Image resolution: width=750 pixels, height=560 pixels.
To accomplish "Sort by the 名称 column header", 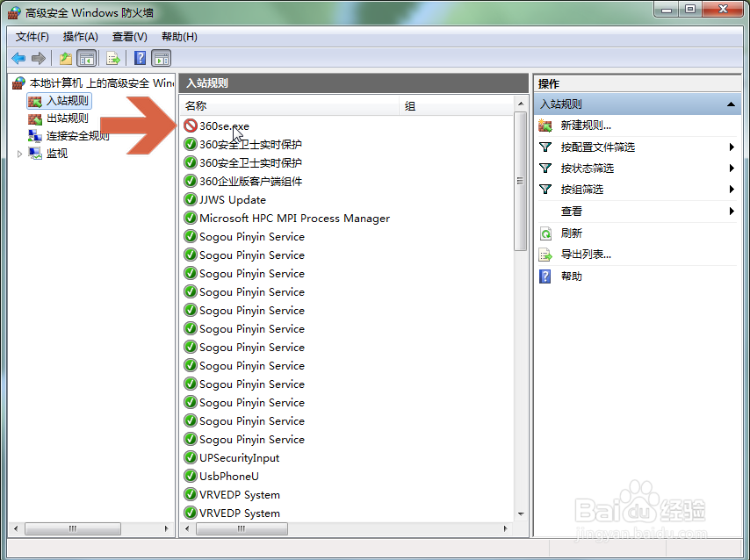I will 290,105.
